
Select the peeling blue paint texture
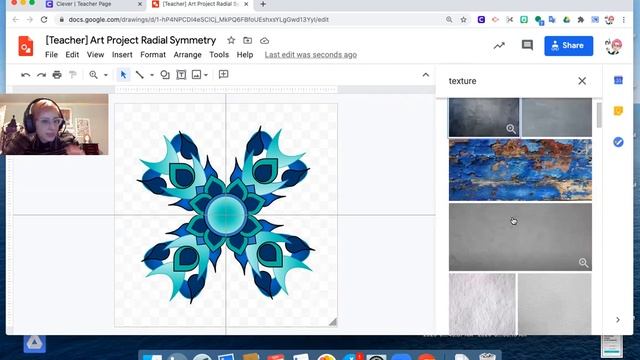point(520,170)
